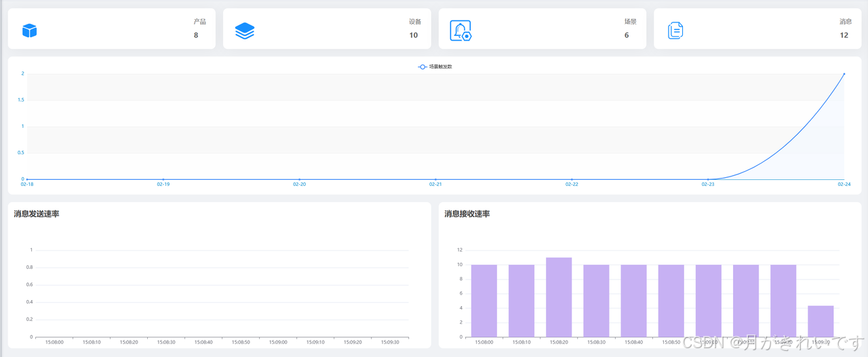Click the 1.5 y-axis label on the line chart
868x357 pixels.
pos(21,100)
